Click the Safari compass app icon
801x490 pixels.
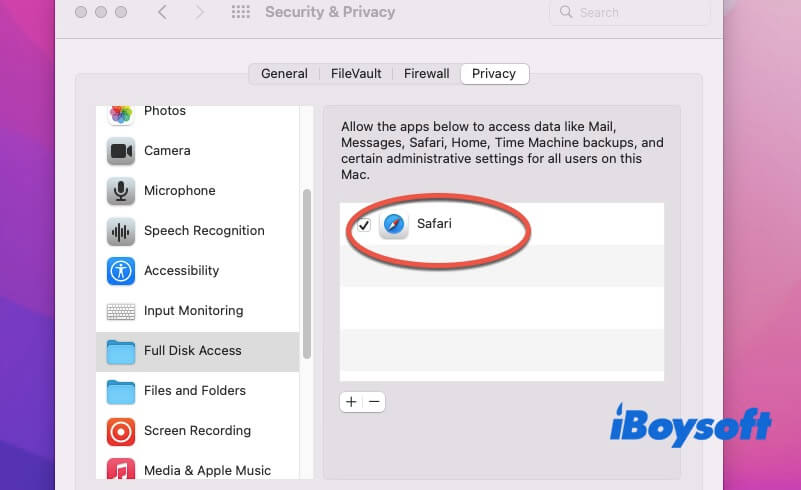394,225
